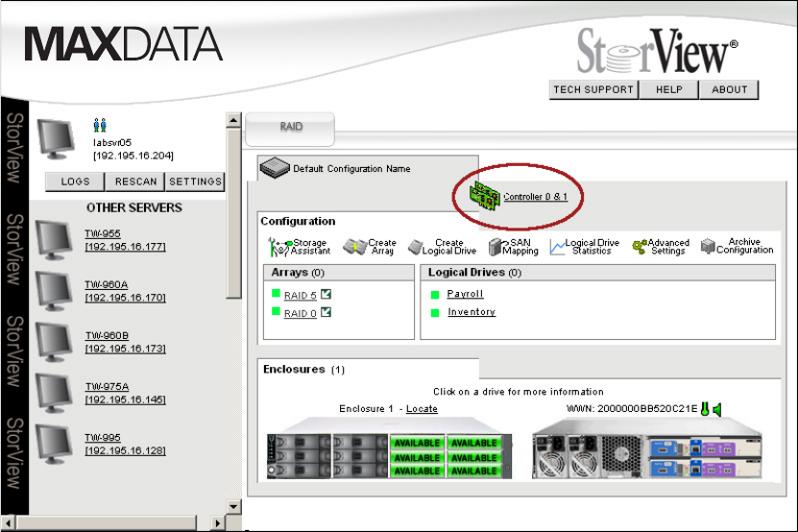
Task: Open SAN Mapping icon
Action: tap(496, 247)
